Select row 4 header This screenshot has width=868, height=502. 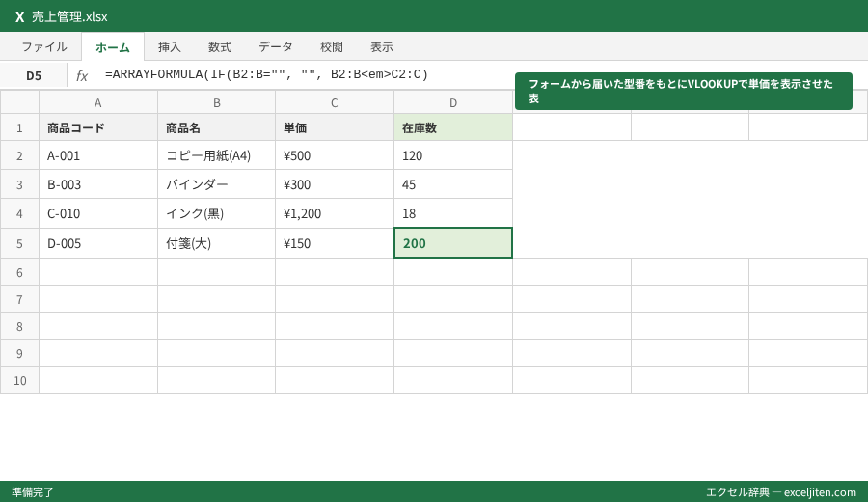(x=19, y=214)
